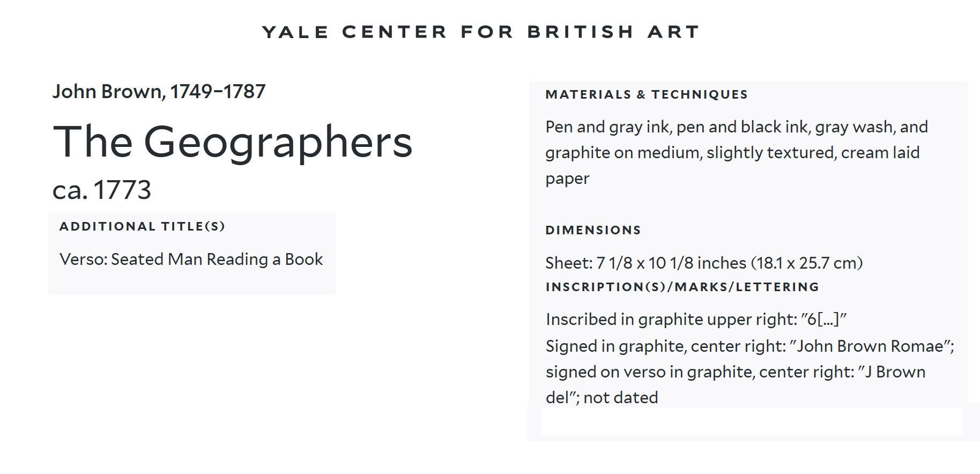Image resolution: width=980 pixels, height=474 pixels.
Task: Select the 'Inscribed in graphite upper right' line
Action: point(696,320)
